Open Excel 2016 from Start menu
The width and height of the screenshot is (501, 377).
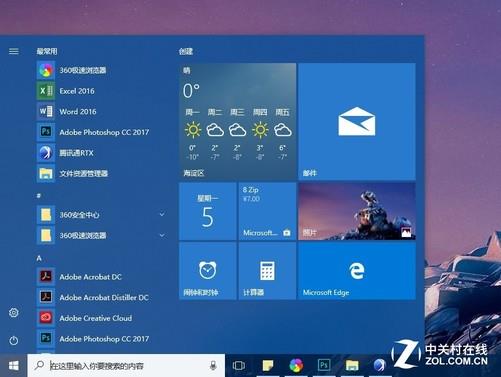(102, 91)
